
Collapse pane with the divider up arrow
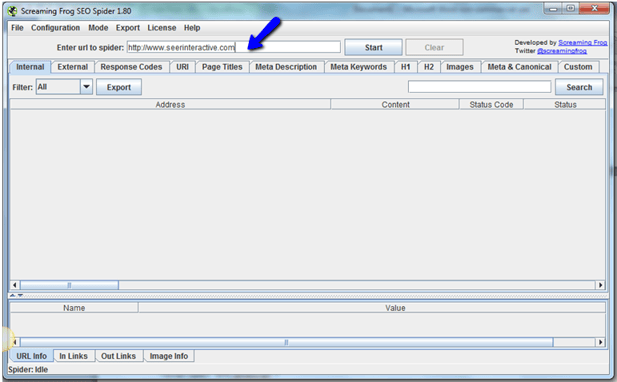pos(13,295)
